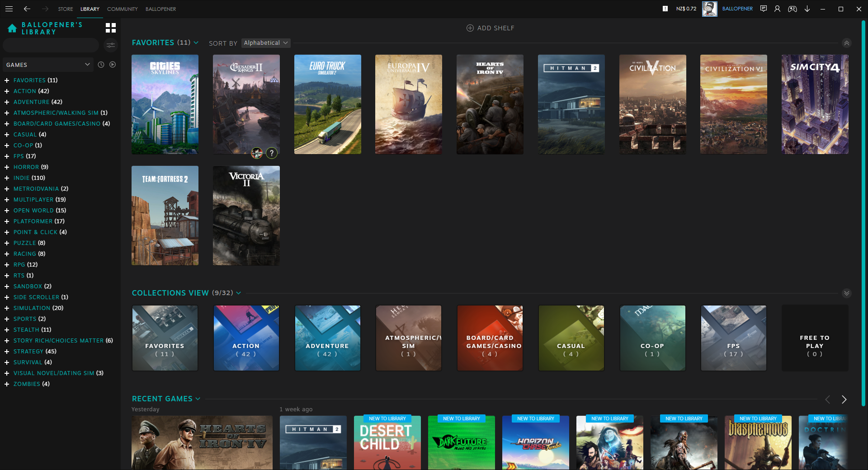The height and width of the screenshot is (470, 868).
Task: Open the Ballopener profile tab
Action: pyautogui.click(x=161, y=9)
